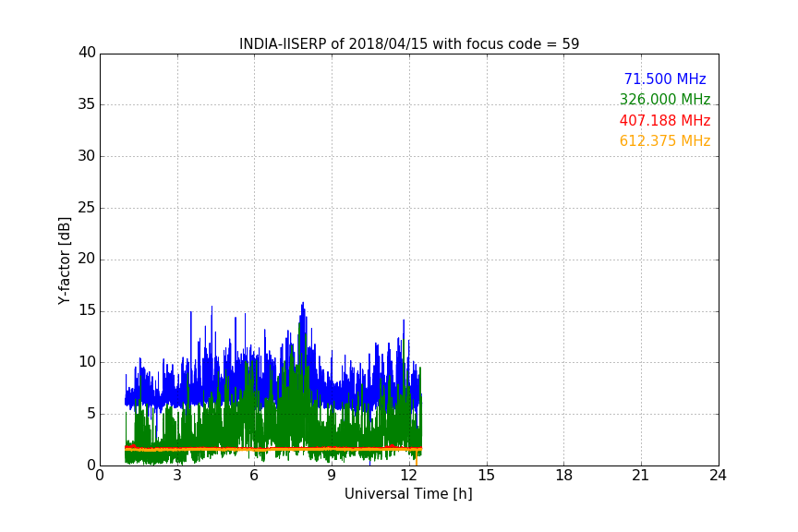This screenshot has width=798, height=532.
Task: Click the x-axis tick label 6
Action: (x=255, y=476)
